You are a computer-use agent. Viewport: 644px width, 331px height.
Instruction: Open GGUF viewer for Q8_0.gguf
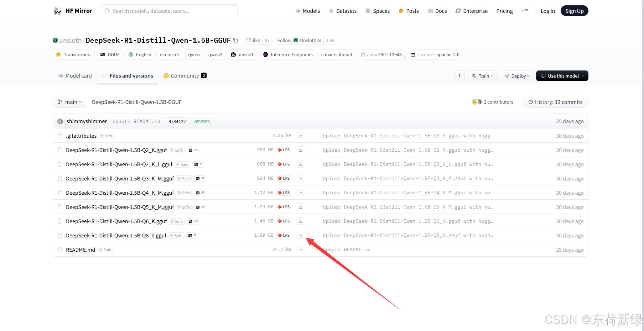tap(192, 236)
